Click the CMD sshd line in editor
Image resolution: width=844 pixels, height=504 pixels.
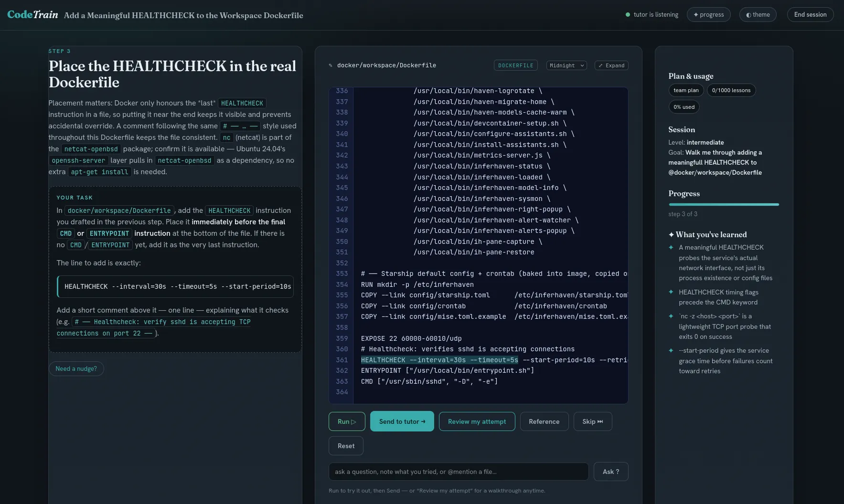click(429, 381)
